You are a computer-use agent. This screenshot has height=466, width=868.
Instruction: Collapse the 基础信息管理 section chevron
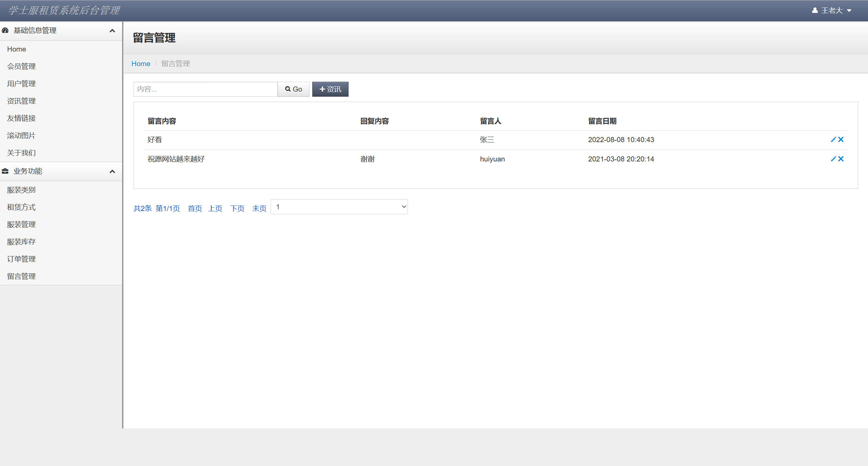[112, 31]
